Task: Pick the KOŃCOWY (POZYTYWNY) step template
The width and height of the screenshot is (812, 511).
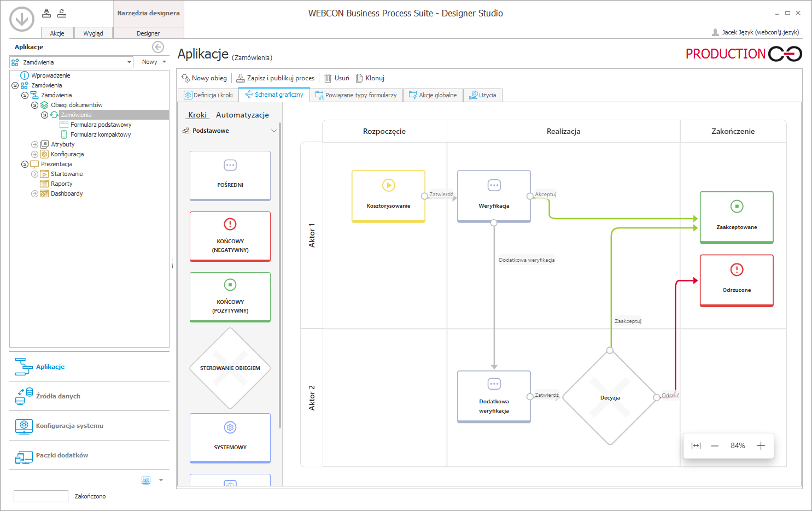Action: tap(230, 297)
